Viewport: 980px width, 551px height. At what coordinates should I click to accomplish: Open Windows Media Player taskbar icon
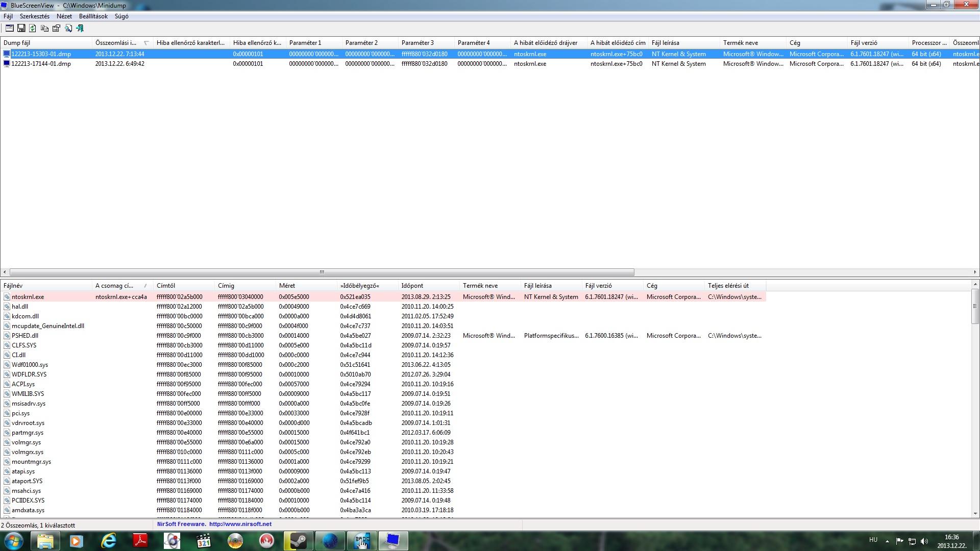click(x=77, y=541)
